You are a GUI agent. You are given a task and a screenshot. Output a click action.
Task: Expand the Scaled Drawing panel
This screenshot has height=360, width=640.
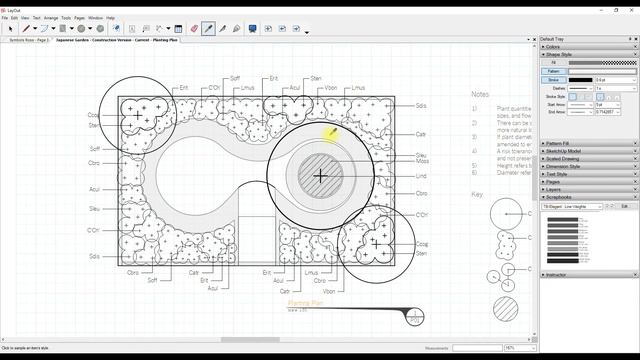pos(589,159)
